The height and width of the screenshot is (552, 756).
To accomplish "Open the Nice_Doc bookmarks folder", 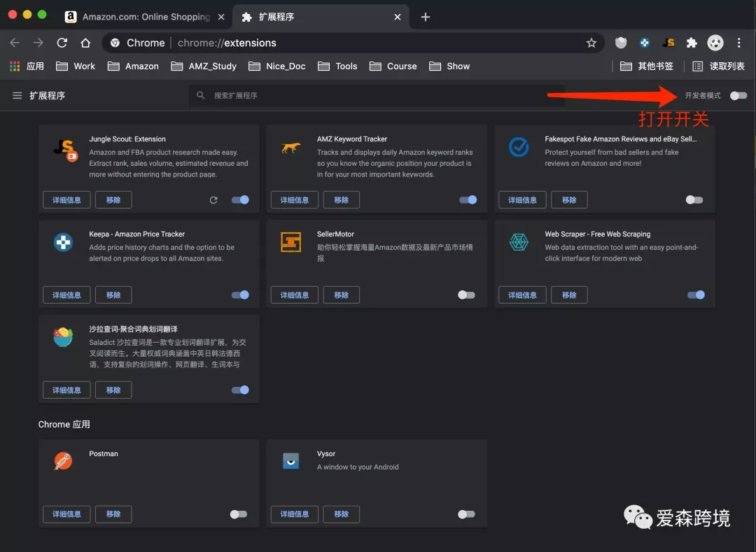I will tap(276, 66).
